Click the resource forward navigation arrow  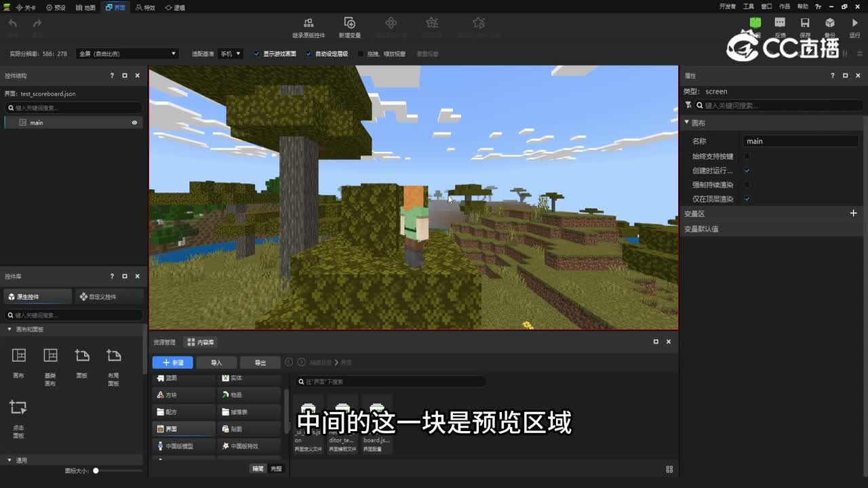coord(302,363)
